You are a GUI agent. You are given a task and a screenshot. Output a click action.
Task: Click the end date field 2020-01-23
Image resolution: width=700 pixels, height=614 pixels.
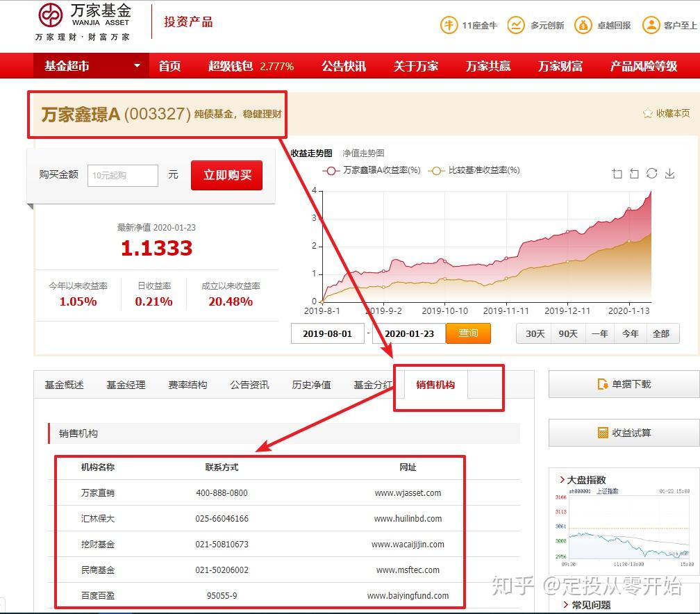[410, 333]
